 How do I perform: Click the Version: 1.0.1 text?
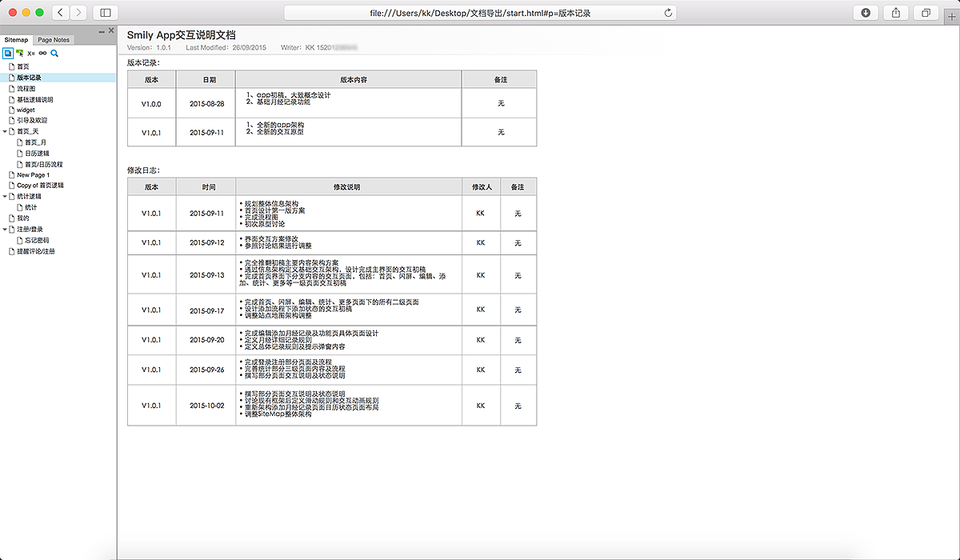tap(150, 48)
